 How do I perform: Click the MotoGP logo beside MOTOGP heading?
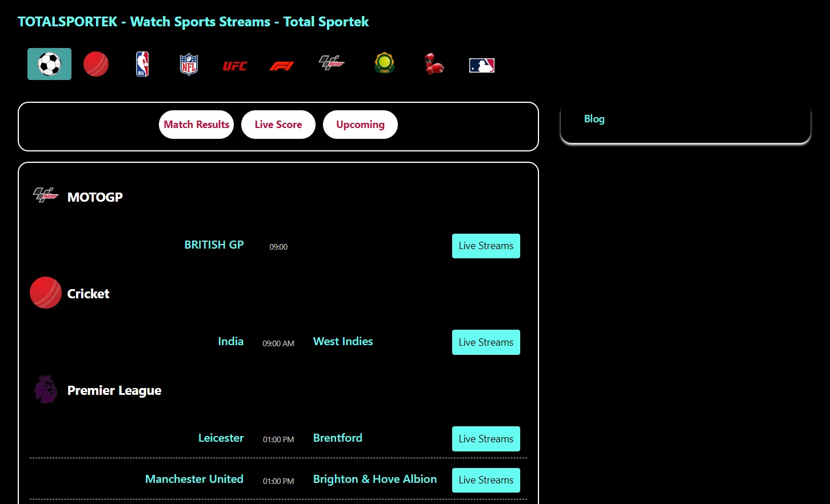click(46, 195)
